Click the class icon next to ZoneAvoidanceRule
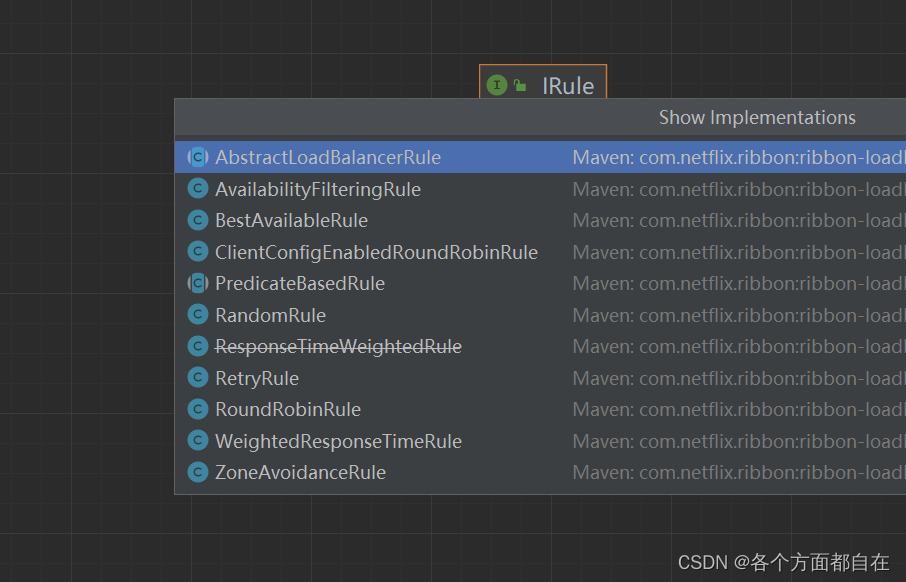 198,472
